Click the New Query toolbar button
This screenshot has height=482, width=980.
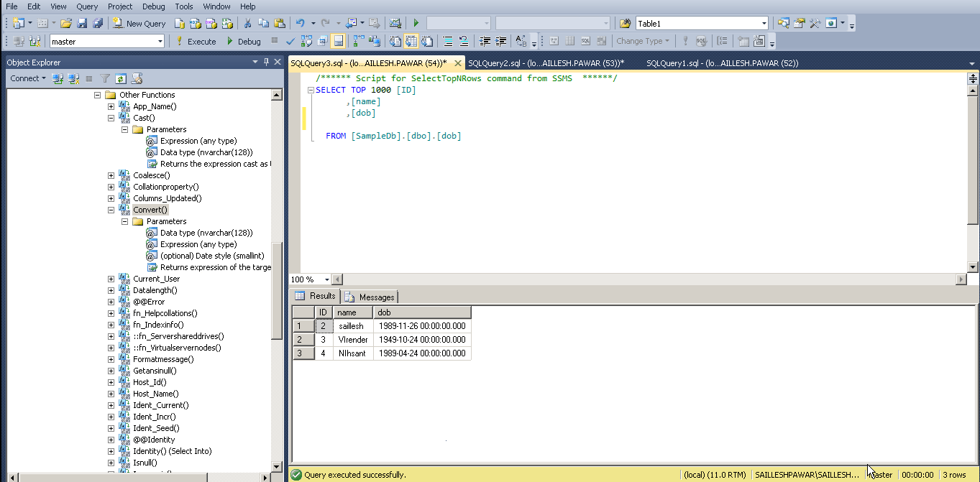tap(139, 24)
